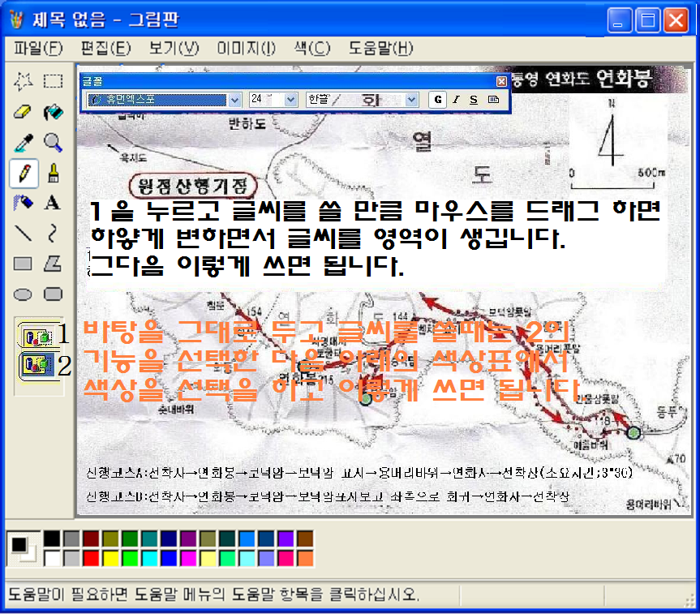The height and width of the screenshot is (614, 700).
Task: Open the script (한글) dropdown arrow
Action: click(411, 100)
